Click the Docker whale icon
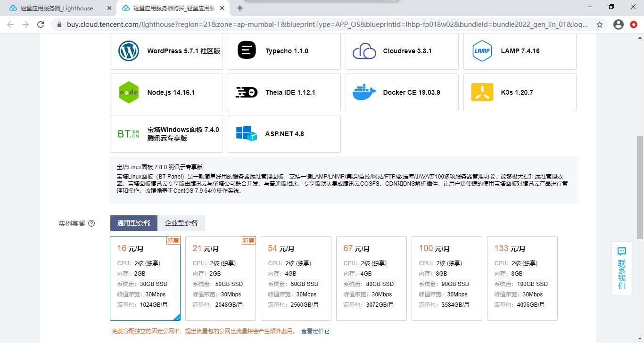This screenshot has width=644, height=343. [364, 92]
